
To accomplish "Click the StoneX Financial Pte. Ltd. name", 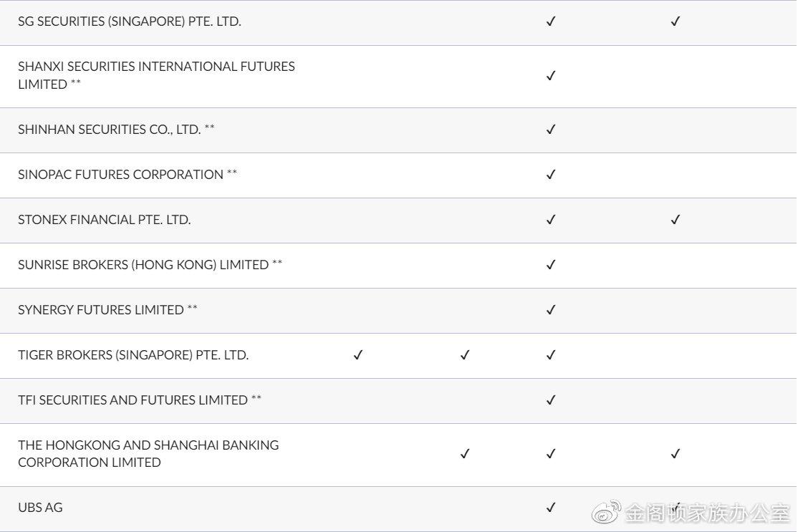I will [105, 220].
